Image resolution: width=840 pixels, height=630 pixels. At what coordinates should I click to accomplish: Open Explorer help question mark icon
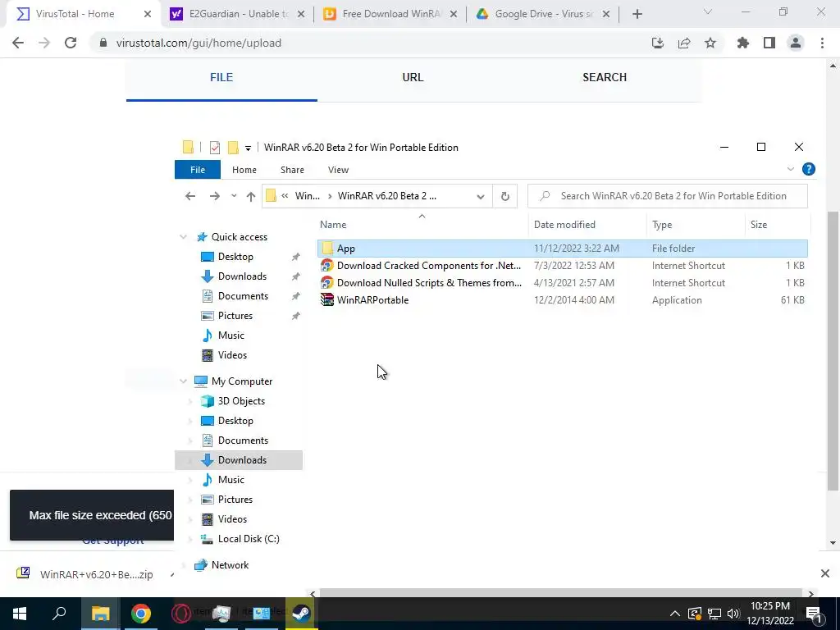pos(808,169)
